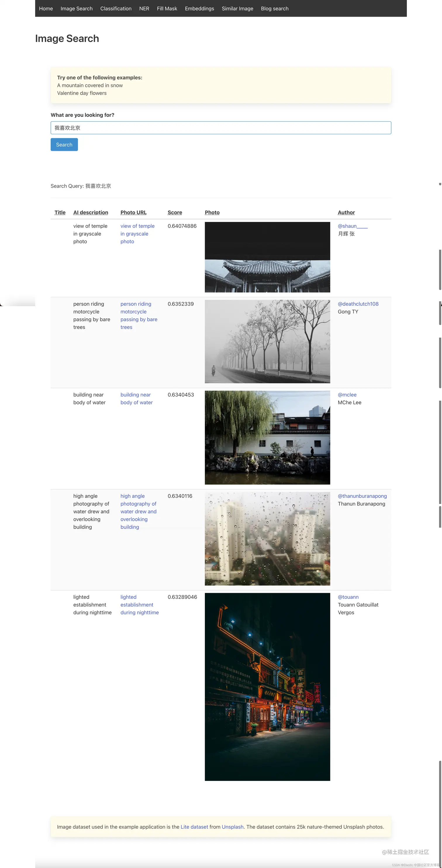
Task: Click AI description 'lighted establishment during nighttime' text
Action: click(92, 605)
